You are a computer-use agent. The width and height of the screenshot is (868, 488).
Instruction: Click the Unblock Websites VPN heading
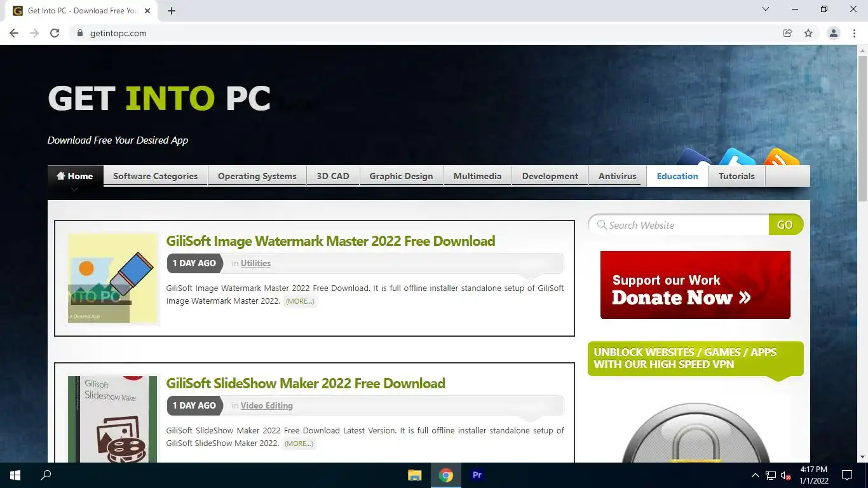[x=695, y=358]
